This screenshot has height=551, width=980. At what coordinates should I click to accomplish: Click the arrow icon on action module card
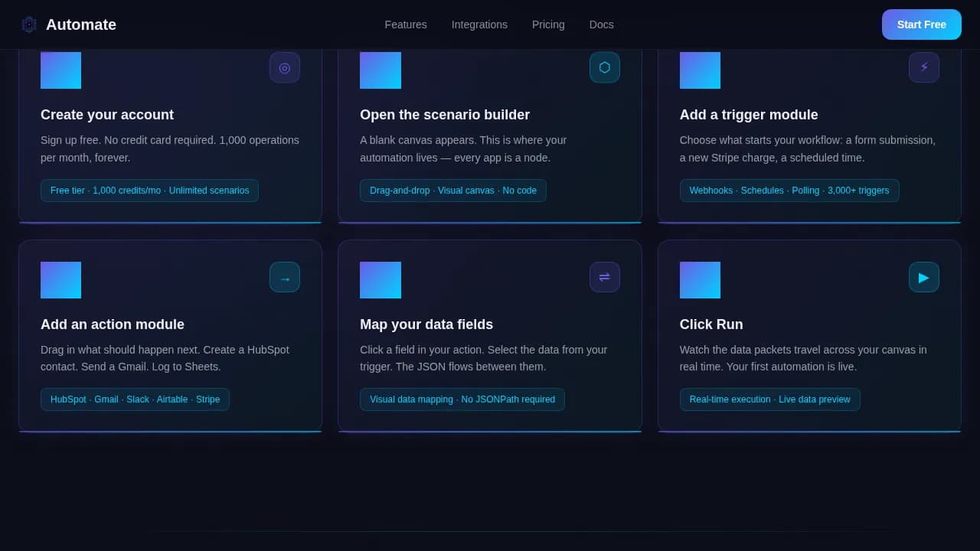285,277
